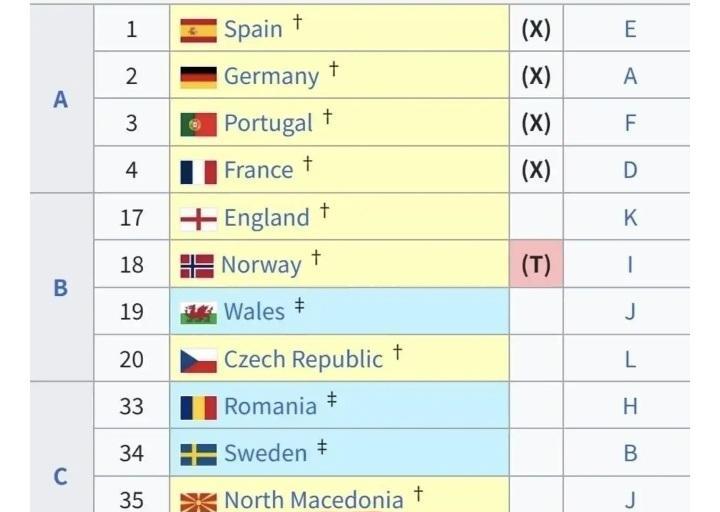The height and width of the screenshot is (512, 720).
Task: Click the Spain flag icon
Action: (x=198, y=30)
